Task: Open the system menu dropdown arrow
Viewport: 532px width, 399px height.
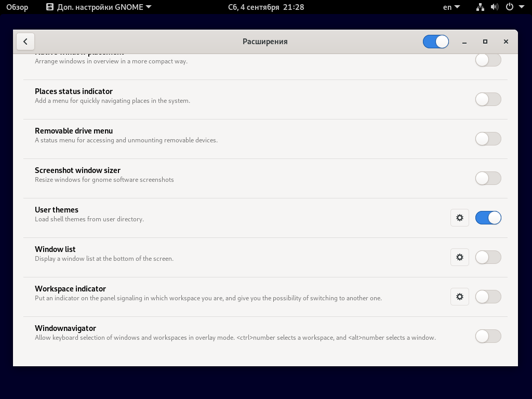Action: [x=522, y=7]
